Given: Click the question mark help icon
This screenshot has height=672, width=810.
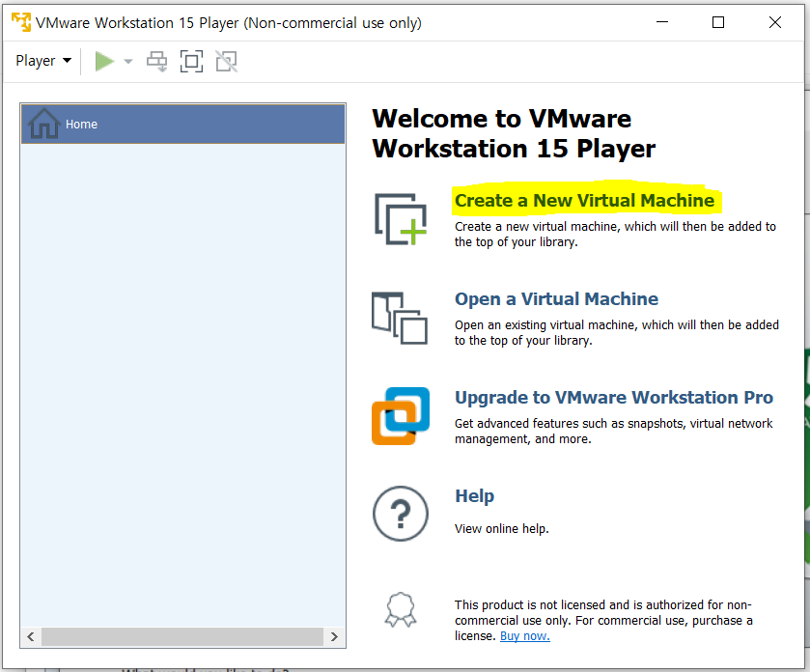Looking at the screenshot, I should 401,514.
